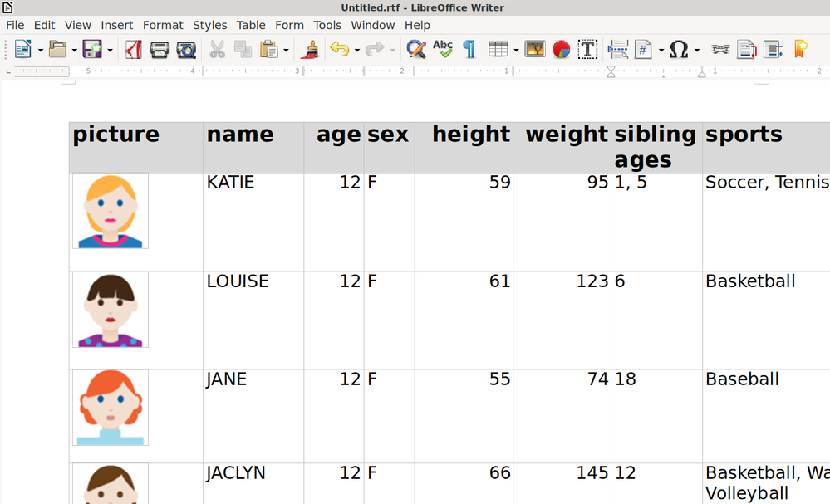The height and width of the screenshot is (504, 830).
Task: Open the Insert menu
Action: coord(117,25)
